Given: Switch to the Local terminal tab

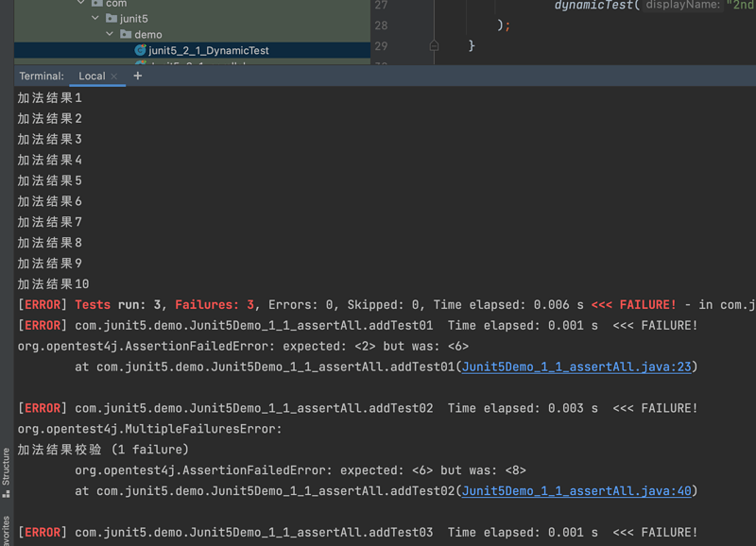Looking at the screenshot, I should pyautogui.click(x=92, y=76).
